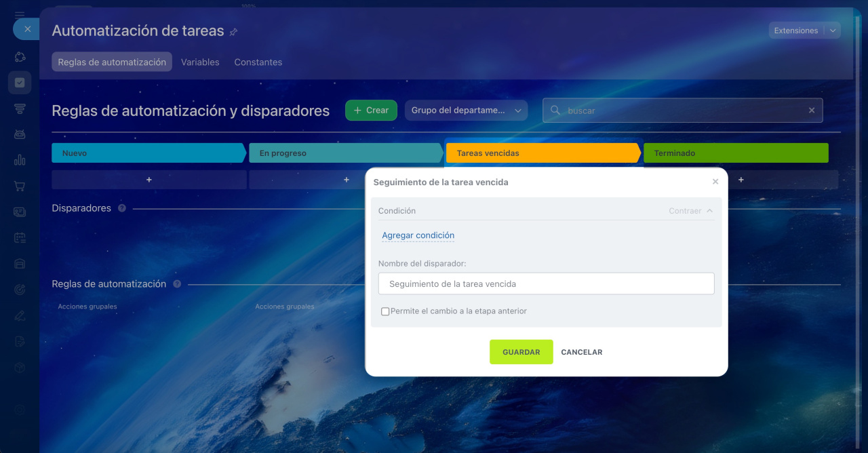The width and height of the screenshot is (868, 453).
Task: Expand the Extensiones dropdown arrow
Action: (x=833, y=31)
